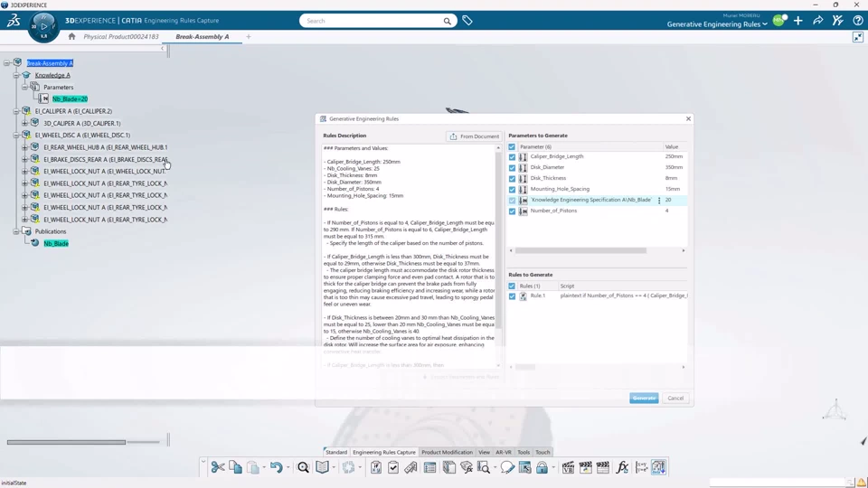Image resolution: width=868 pixels, height=488 pixels.
Task: Toggle the Rules (1) select-all checkbox
Action: coord(512,286)
